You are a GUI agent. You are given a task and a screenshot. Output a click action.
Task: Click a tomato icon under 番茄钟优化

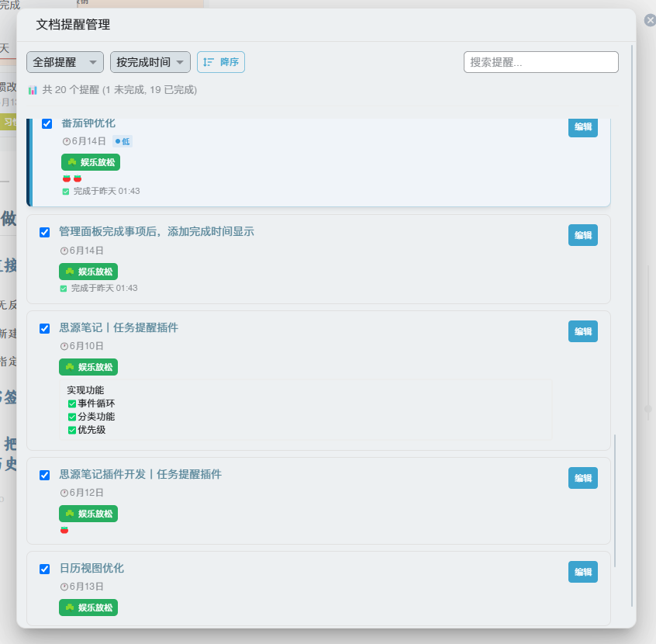pos(66,178)
